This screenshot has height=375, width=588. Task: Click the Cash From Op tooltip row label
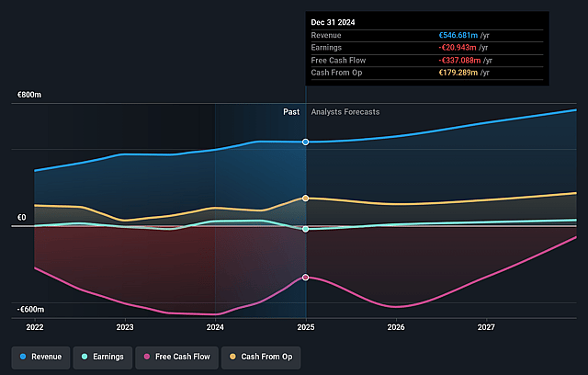[336, 73]
